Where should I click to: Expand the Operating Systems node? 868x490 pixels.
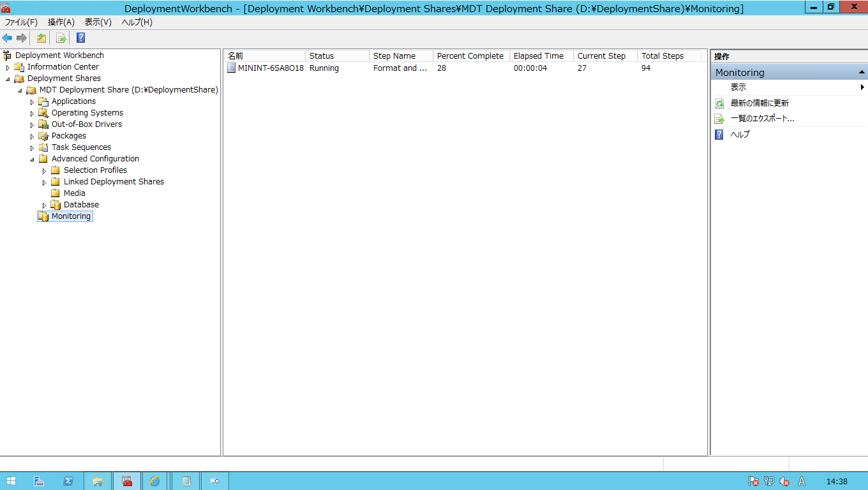(33, 114)
